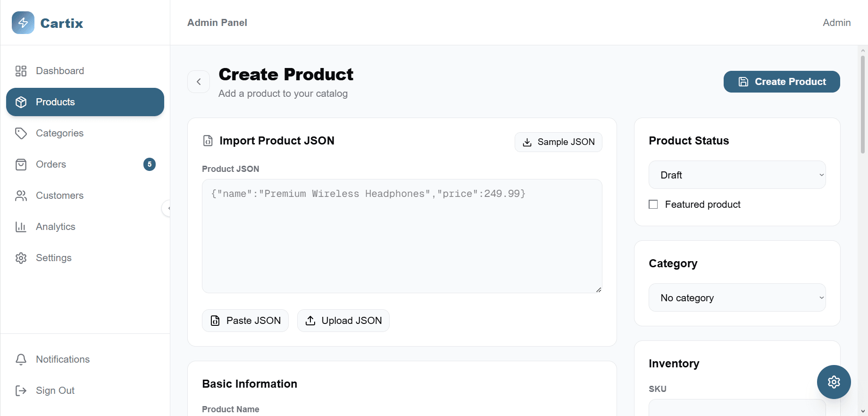
Task: Click the Basic Information heading
Action: pyautogui.click(x=250, y=384)
